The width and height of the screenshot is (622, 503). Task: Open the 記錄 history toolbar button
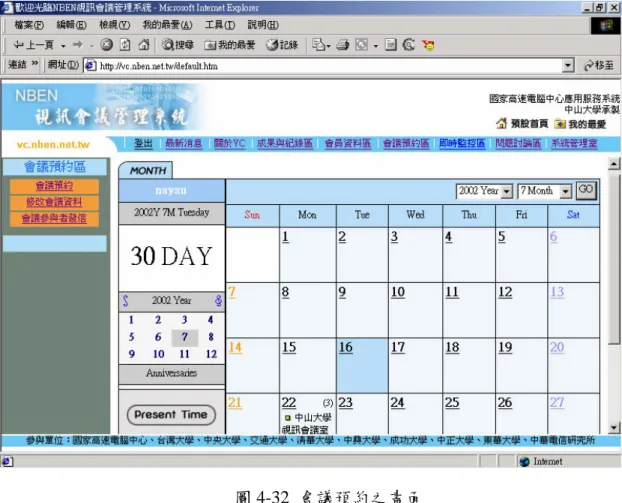282,45
